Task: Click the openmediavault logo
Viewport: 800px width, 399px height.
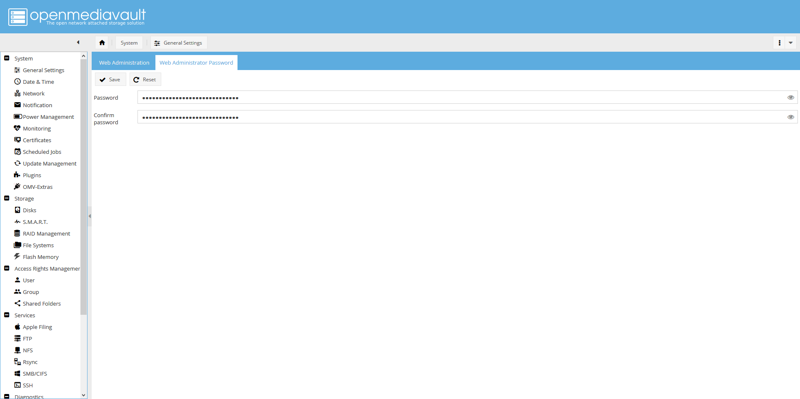Action: (77, 16)
